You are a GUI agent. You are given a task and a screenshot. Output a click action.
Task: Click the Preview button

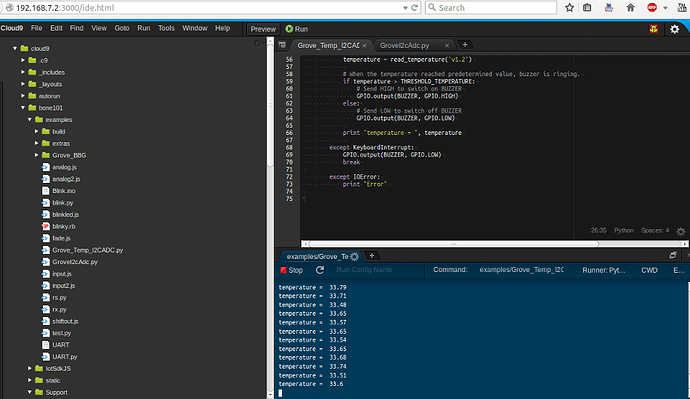[x=263, y=29]
